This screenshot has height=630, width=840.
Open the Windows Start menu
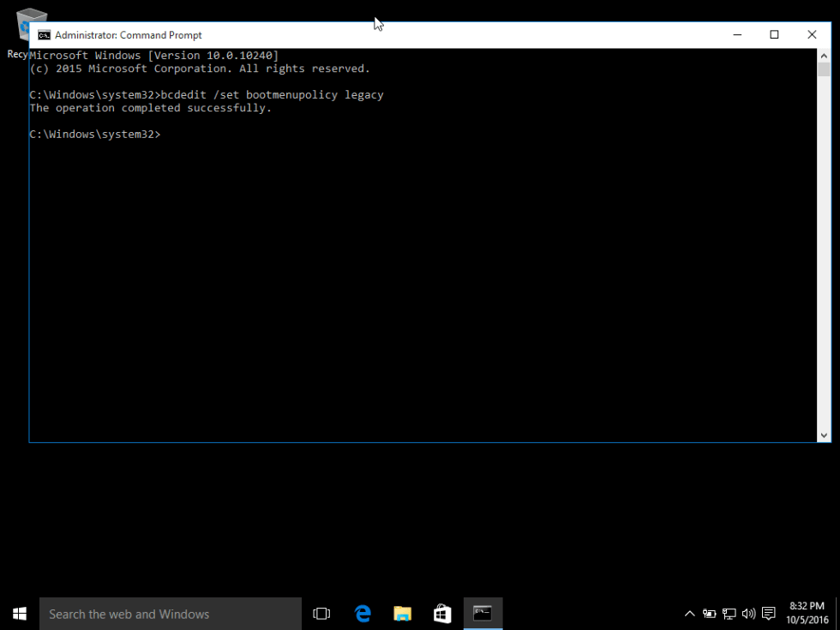point(19,614)
